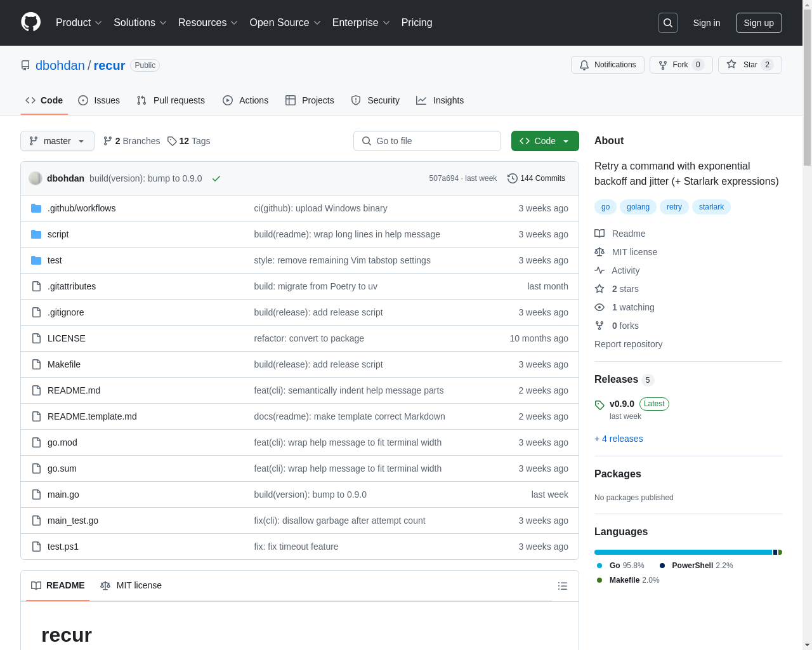Click the Notifications bell button
Screen dimensions: 812x650
point(608,65)
